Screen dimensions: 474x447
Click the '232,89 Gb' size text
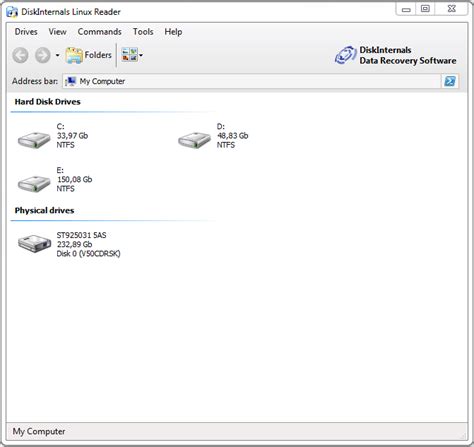[74, 244]
